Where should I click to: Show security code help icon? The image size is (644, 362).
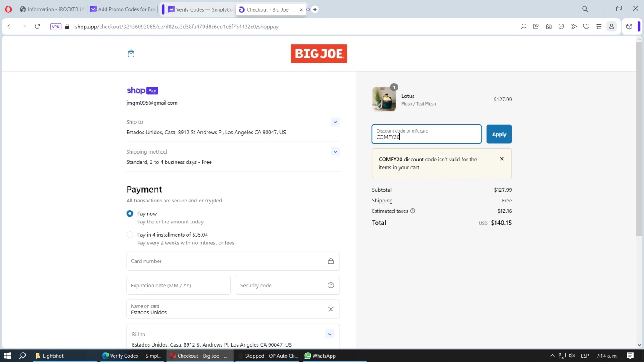[x=331, y=285]
